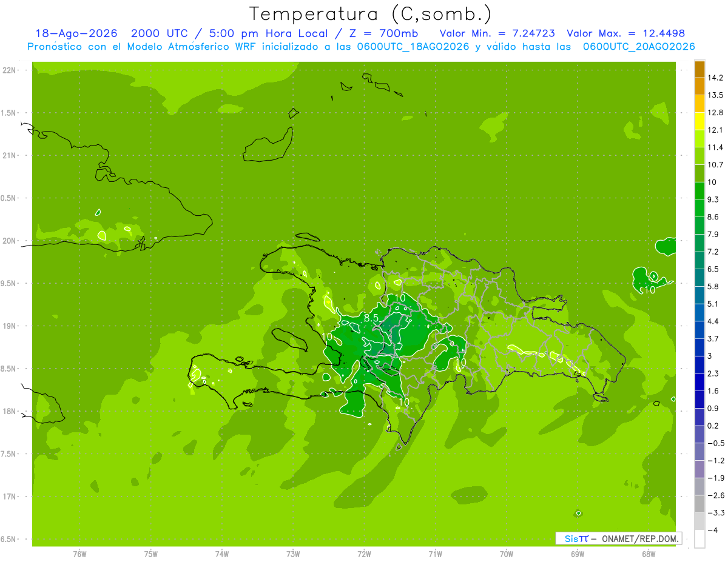This screenshot has width=728, height=562.
Task: Click the "-1.9" colorbar label
Action: tap(715, 478)
